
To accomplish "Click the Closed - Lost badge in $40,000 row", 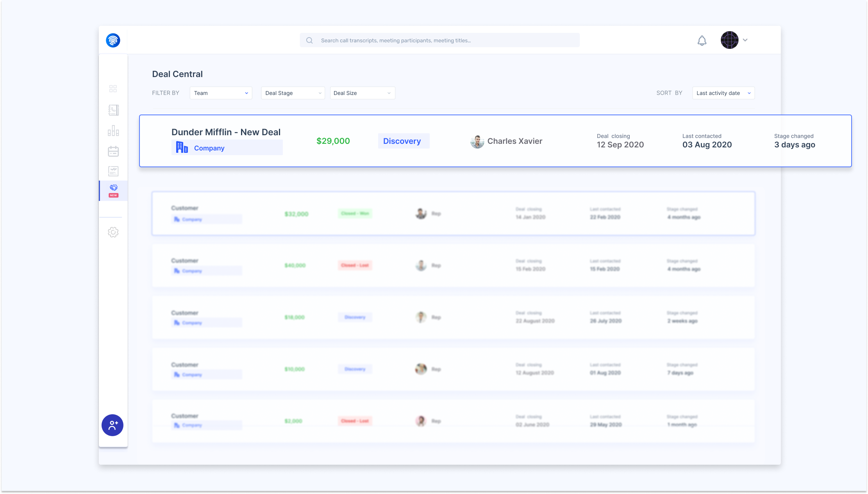I will 355,265.
